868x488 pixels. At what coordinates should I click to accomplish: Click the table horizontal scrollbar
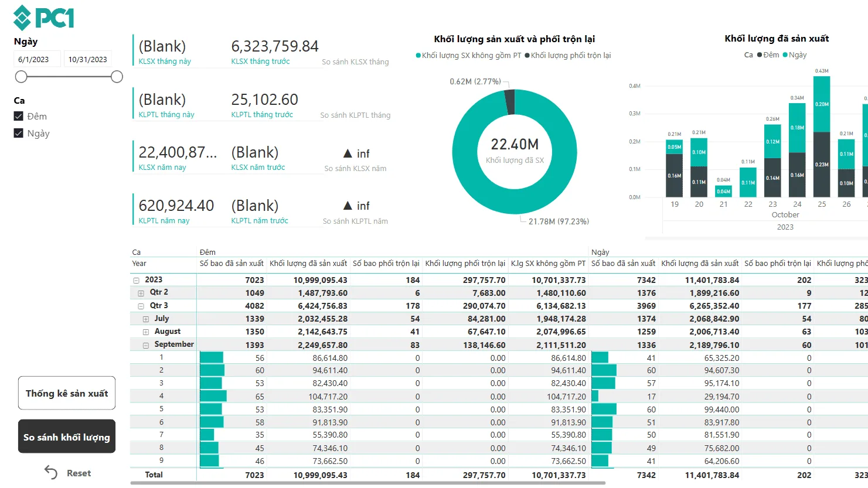[367, 483]
